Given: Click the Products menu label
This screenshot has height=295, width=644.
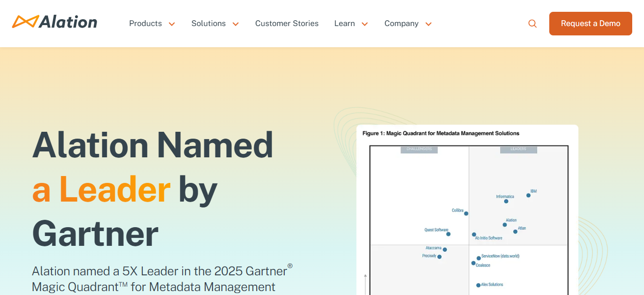Looking at the screenshot, I should coord(145,24).
